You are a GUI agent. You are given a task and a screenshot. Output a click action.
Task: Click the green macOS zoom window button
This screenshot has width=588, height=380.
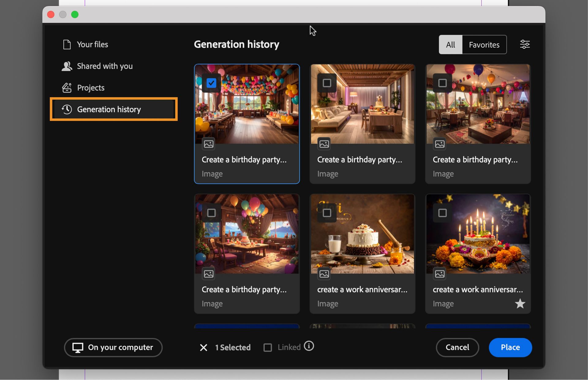tap(75, 14)
